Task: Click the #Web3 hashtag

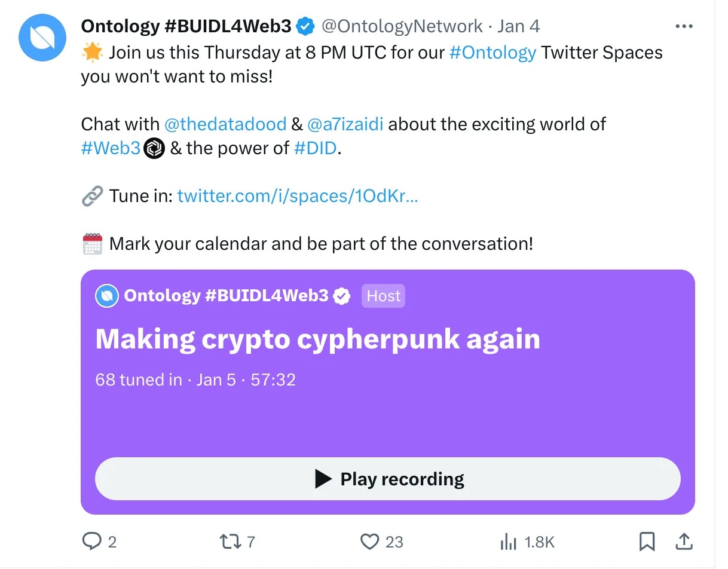Action: tap(111, 148)
